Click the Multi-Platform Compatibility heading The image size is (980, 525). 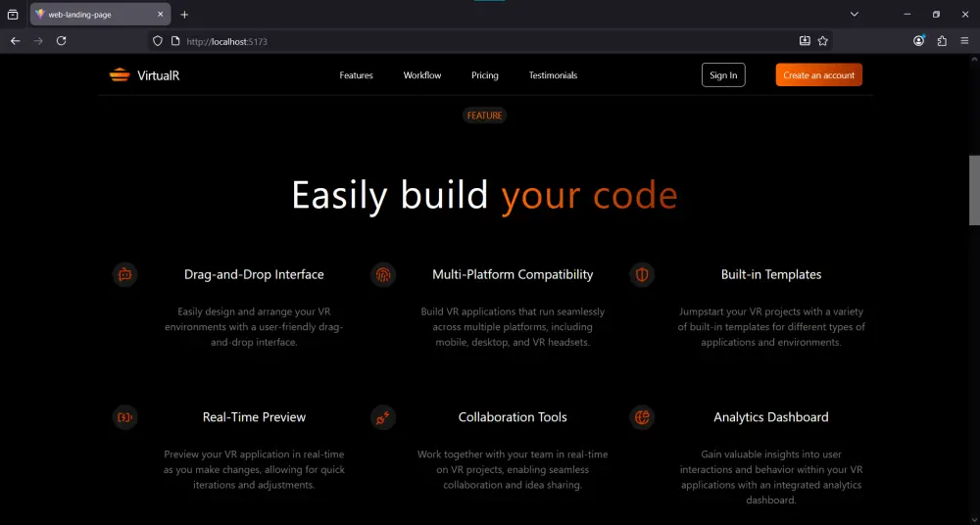513,274
